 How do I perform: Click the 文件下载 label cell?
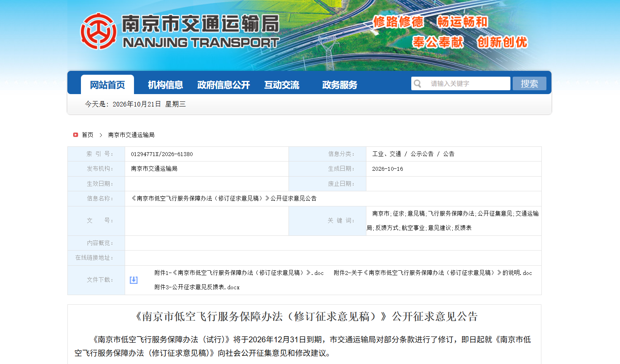point(96,280)
